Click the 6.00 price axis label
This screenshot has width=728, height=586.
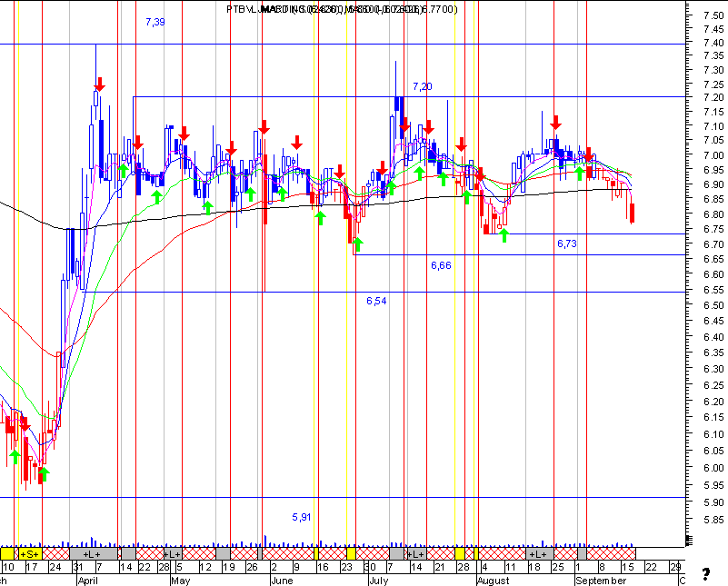click(713, 468)
